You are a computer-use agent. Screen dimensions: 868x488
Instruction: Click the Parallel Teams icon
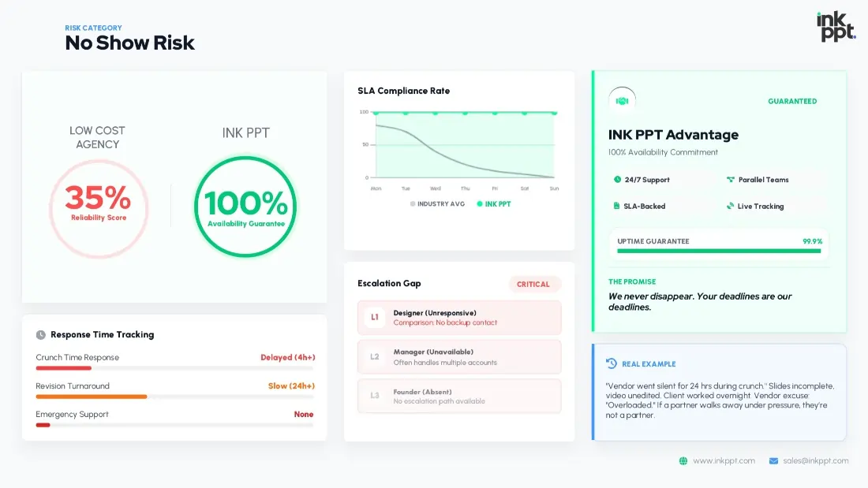[730, 179]
